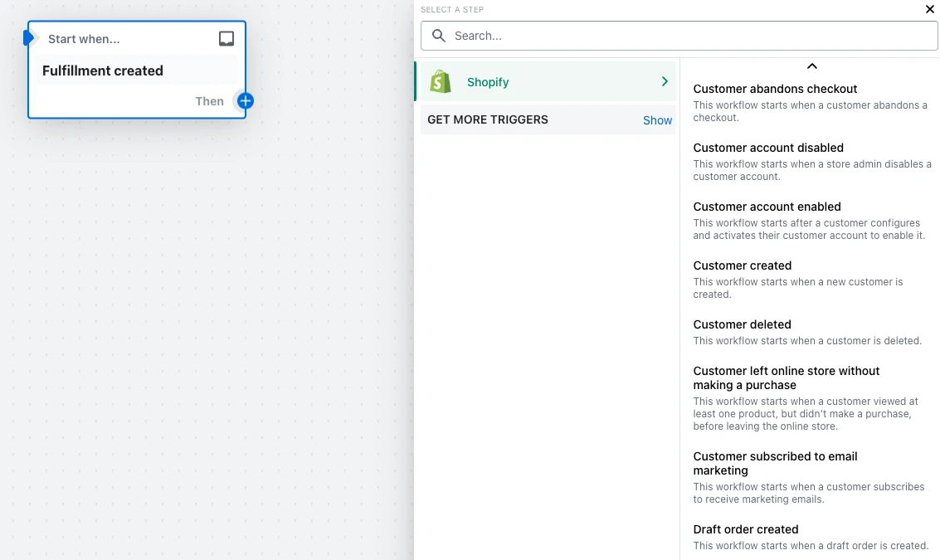Click the magnifier icon in search bar
The image size is (940, 560).
pos(439,37)
